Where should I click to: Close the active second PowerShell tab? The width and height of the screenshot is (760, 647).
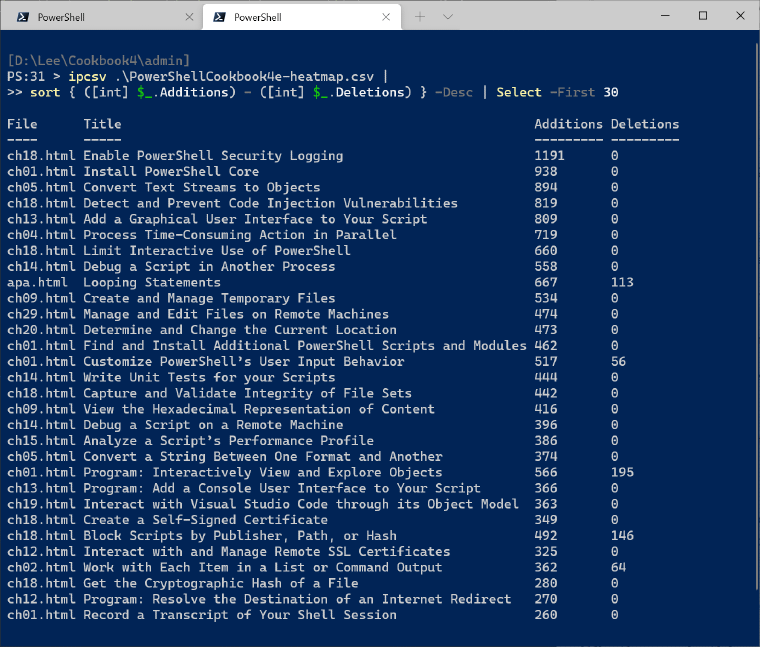pyautogui.click(x=386, y=17)
